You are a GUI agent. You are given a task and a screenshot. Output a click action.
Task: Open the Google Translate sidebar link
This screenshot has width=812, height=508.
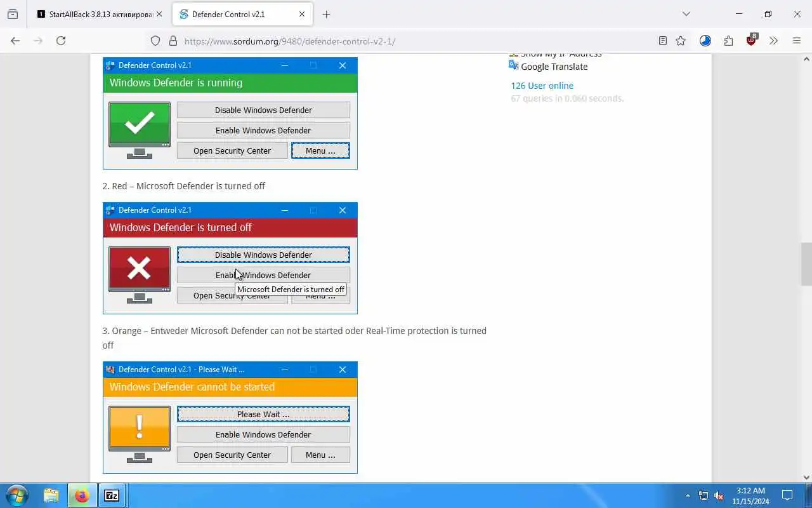coord(554,67)
